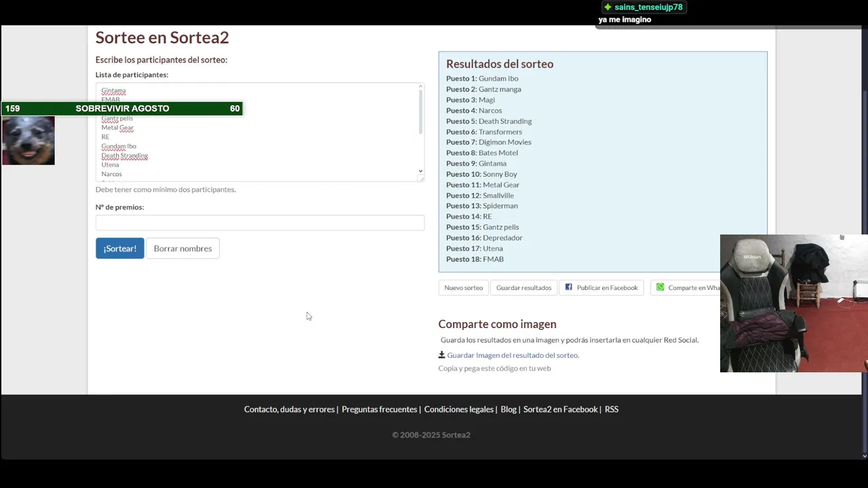The image size is (868, 488).
Task: Open the Blog footer link
Action: pos(509,409)
